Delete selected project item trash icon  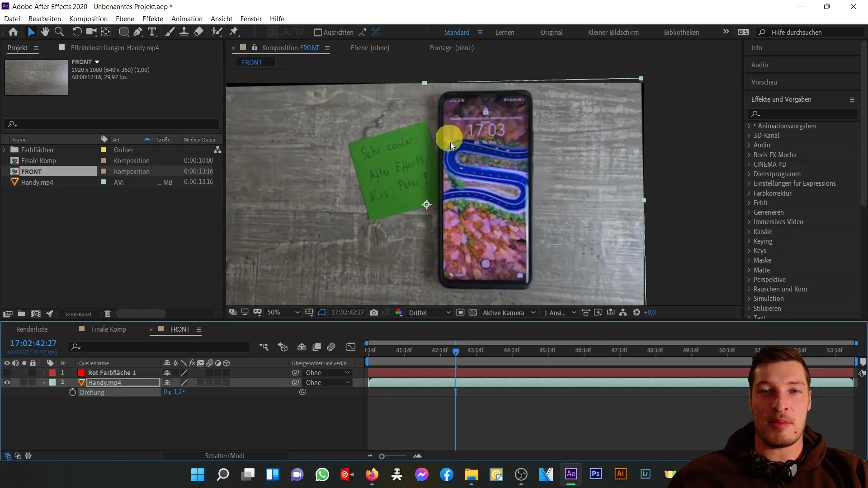coord(108,314)
